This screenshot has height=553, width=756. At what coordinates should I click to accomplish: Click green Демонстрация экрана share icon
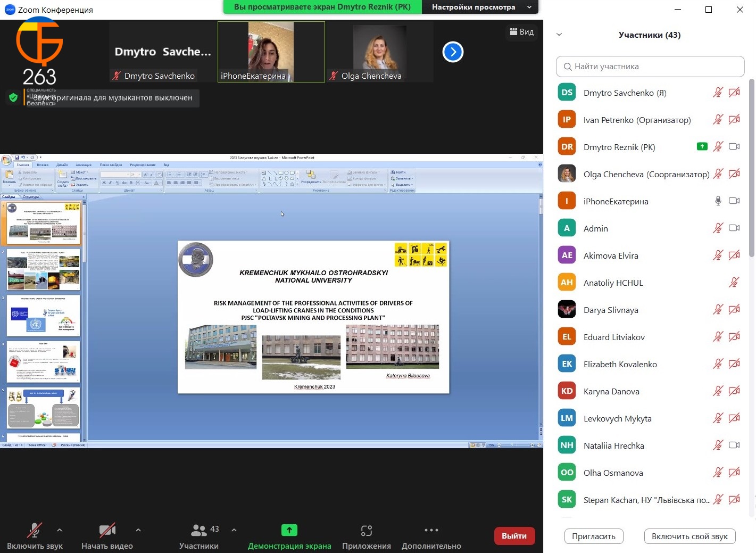tap(289, 530)
